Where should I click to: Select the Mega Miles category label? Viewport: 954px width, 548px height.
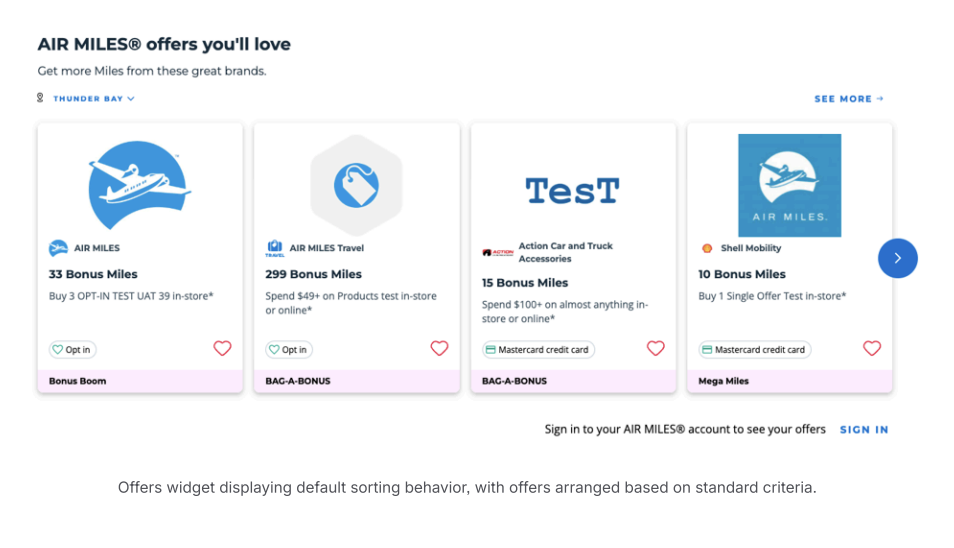[724, 381]
